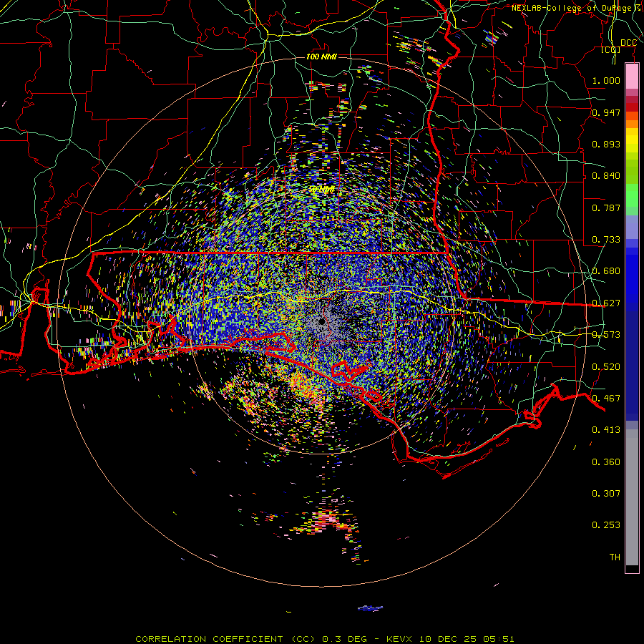Select the 0.627 legend value
The height and width of the screenshot is (644, 644).
point(606,303)
